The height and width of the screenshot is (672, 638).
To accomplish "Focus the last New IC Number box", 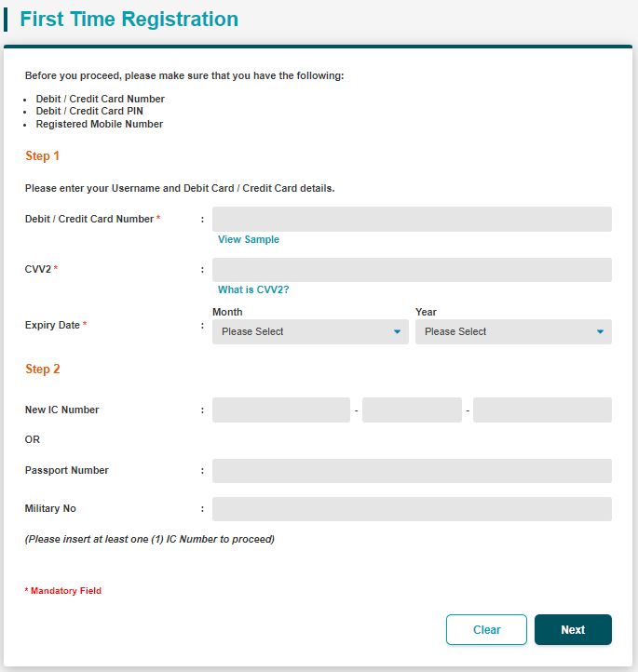I will coord(542,410).
